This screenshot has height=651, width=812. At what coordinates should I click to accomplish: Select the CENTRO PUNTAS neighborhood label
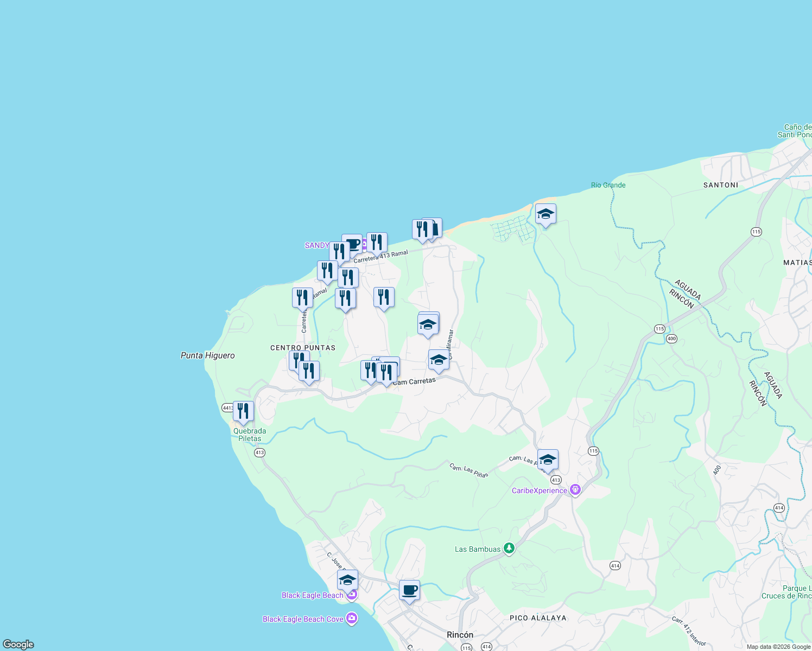click(303, 347)
